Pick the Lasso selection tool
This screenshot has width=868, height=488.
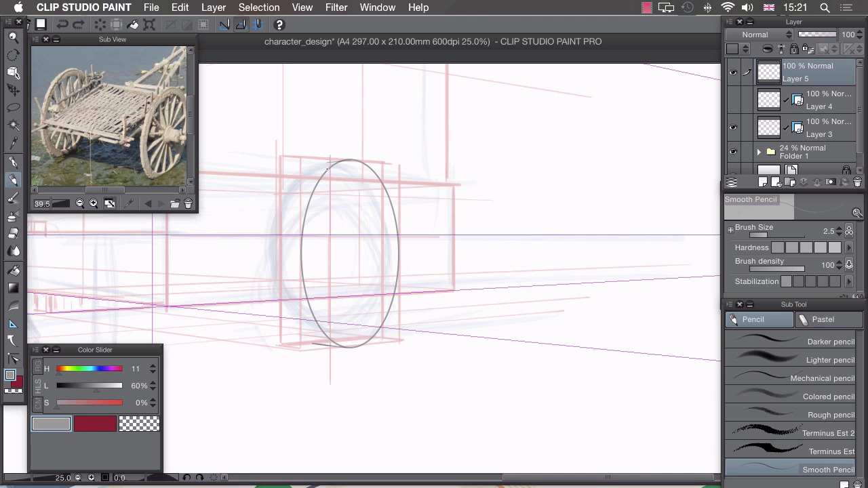click(x=13, y=108)
